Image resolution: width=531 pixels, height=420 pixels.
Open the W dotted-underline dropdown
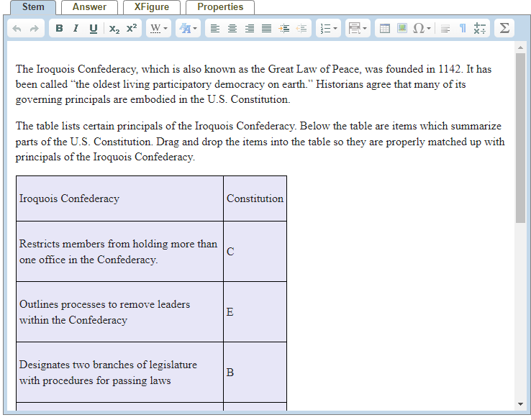[158, 29]
